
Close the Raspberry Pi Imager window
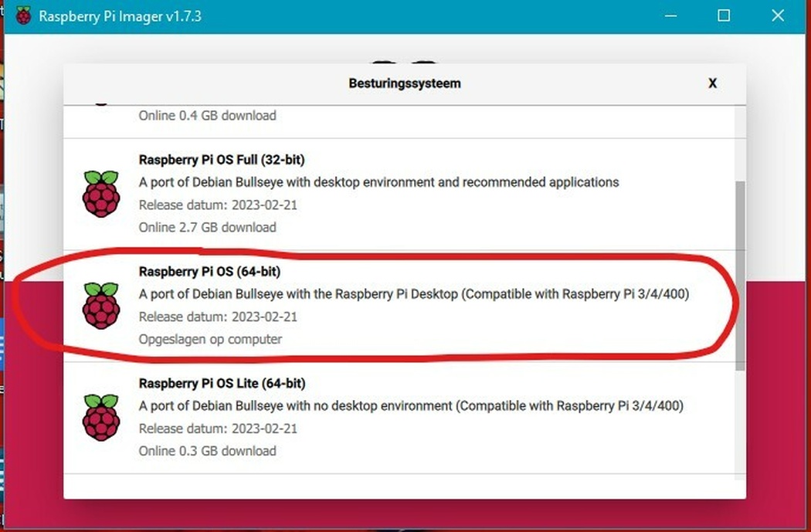pyautogui.click(x=777, y=15)
